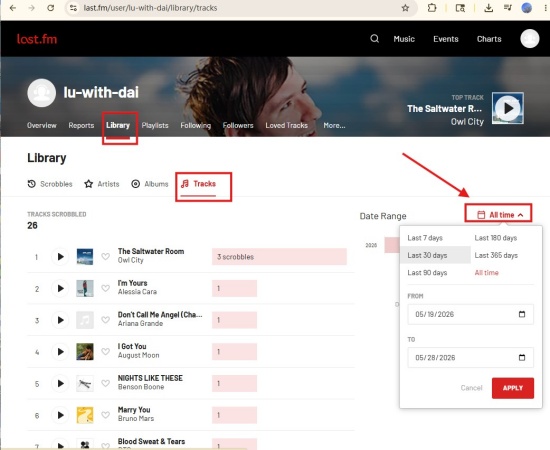Play Don't Call Me Angel track
Viewport: 550px width, 450px height.
coord(60,320)
